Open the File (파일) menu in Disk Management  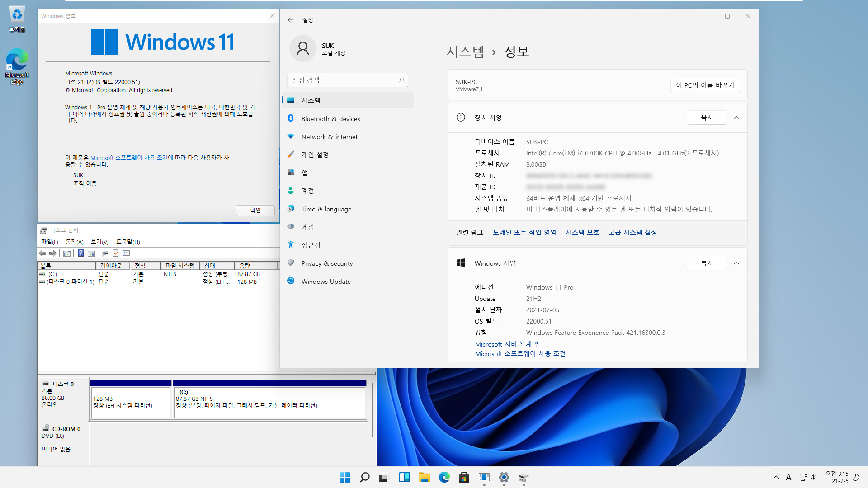[x=49, y=242]
